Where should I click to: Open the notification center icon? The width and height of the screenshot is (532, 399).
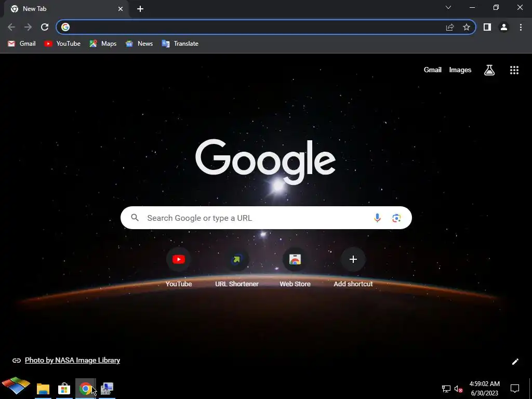[x=515, y=388]
